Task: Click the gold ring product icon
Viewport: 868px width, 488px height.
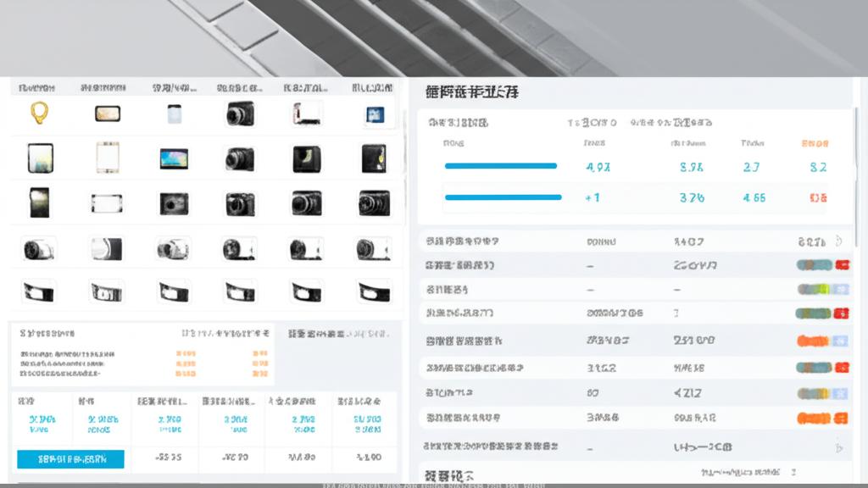Action: click(39, 113)
